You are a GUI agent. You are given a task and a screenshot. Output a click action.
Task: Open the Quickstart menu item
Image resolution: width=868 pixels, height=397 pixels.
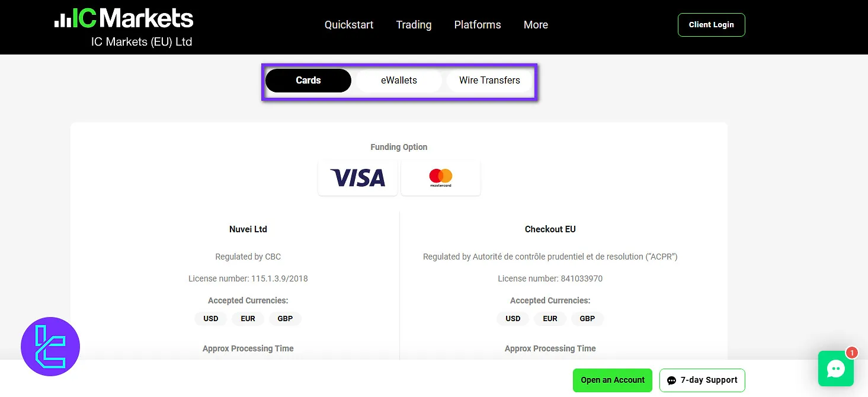(x=348, y=25)
